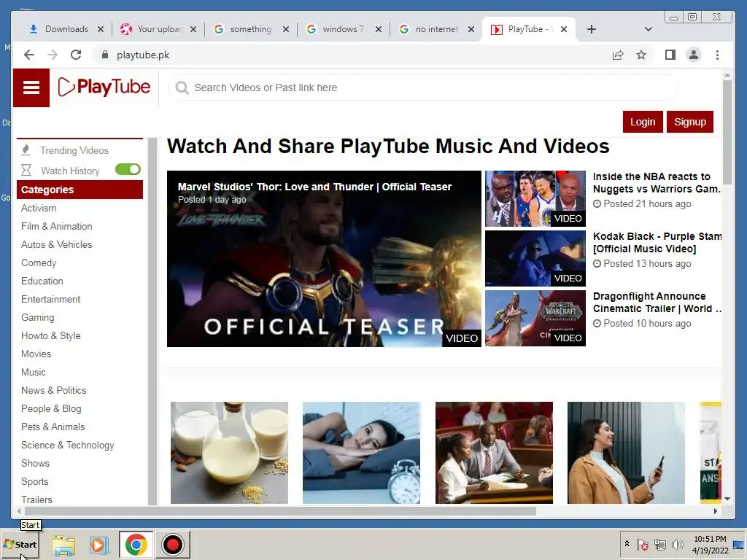Screen dimensions: 747x560
Task: Click the horizontal scrollbar at page bottom
Action: 279,511
